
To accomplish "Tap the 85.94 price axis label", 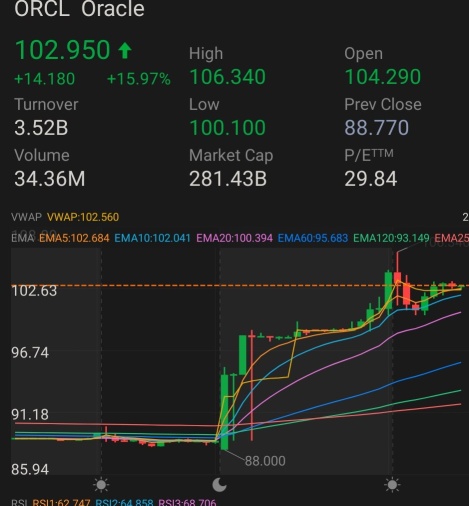I will 30,470.
